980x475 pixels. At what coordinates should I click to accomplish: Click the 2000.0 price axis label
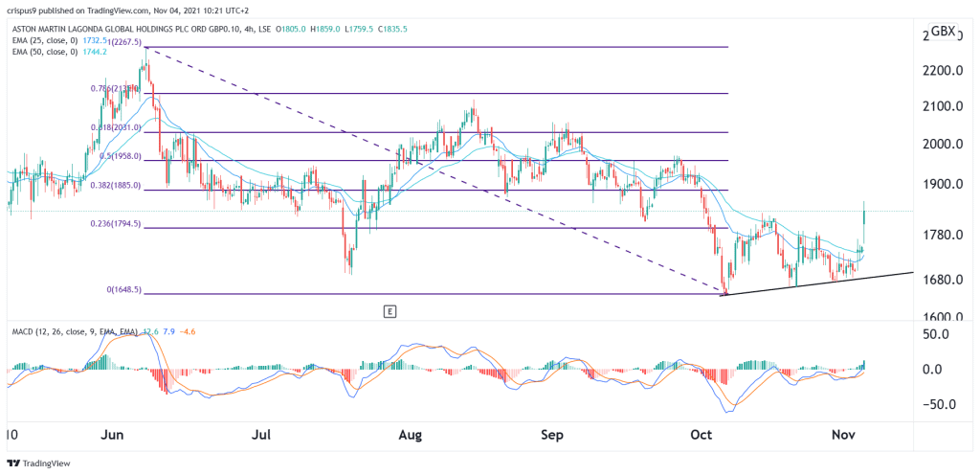pyautogui.click(x=944, y=144)
